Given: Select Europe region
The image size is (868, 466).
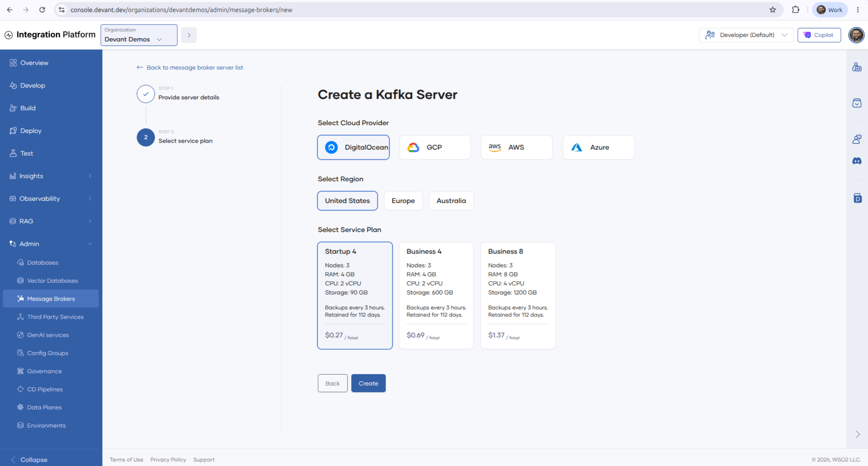Looking at the screenshot, I should 403,201.
